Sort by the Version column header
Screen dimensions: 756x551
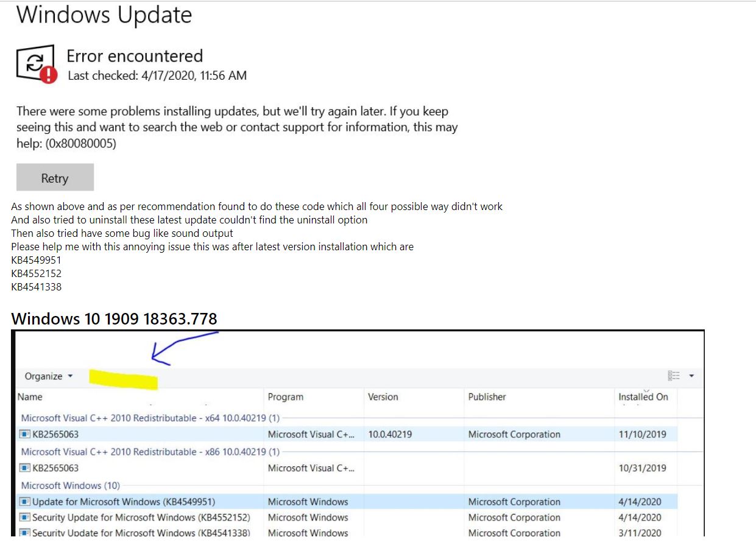[x=383, y=397]
